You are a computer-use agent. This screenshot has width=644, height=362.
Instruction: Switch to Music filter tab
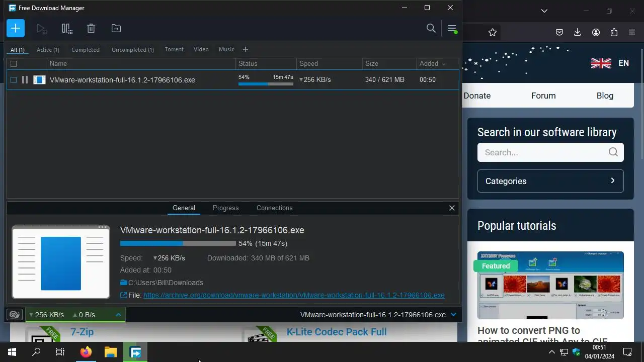[226, 49]
